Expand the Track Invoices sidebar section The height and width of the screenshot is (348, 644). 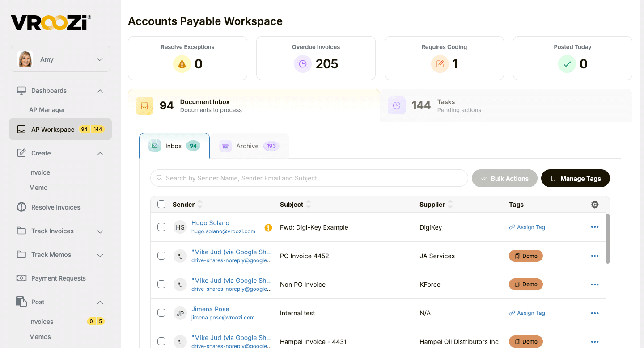[x=100, y=231]
